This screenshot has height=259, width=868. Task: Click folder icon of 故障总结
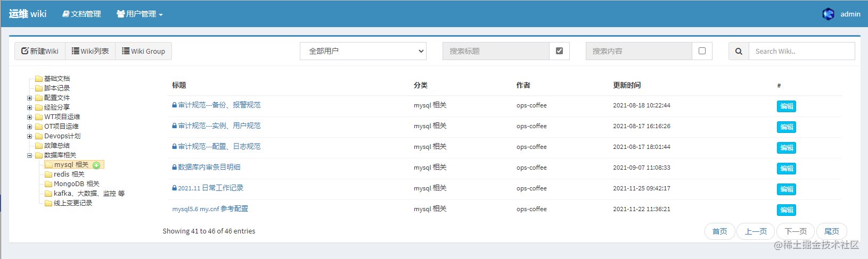tap(39, 146)
